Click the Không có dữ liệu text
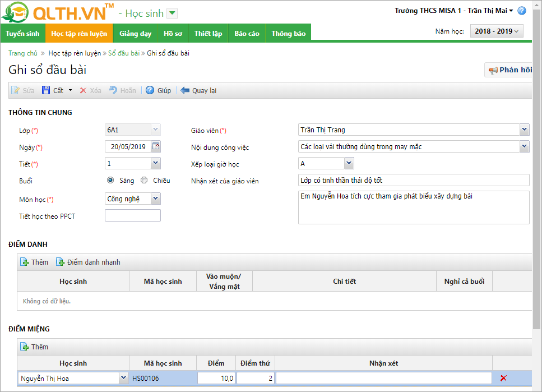Screen dimensions: 542x392 tap(47, 301)
